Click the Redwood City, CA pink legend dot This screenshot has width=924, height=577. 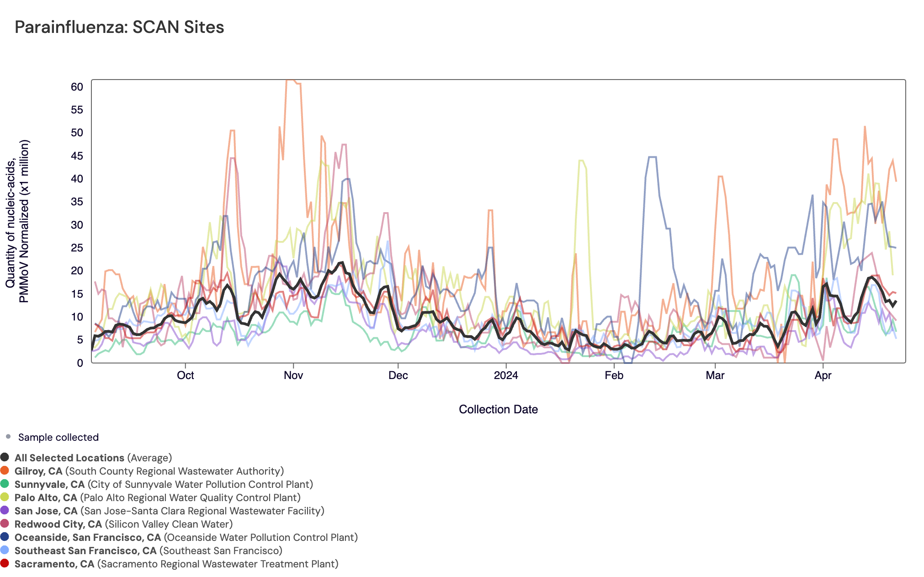5,524
